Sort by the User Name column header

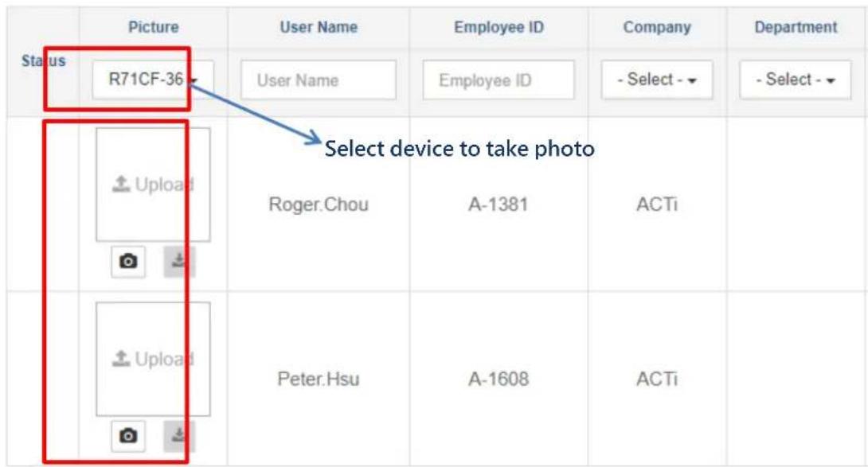click(x=319, y=27)
